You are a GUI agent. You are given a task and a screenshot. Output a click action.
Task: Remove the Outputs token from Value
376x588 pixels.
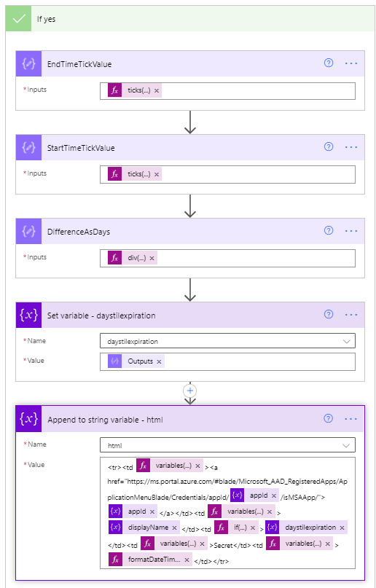pos(159,361)
